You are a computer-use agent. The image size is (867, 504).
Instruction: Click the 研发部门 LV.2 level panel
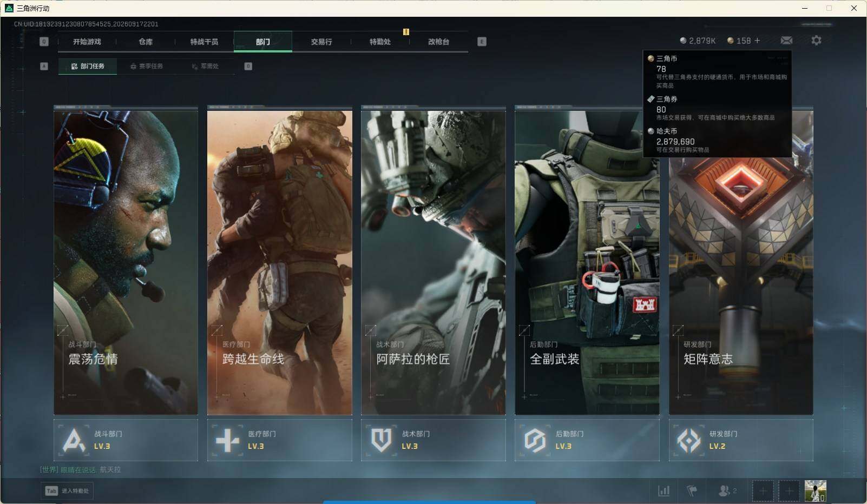(741, 440)
